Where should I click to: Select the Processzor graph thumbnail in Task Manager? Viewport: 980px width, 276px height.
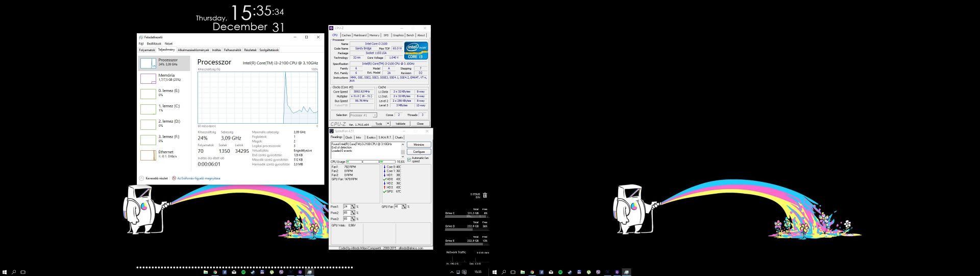pyautogui.click(x=148, y=63)
